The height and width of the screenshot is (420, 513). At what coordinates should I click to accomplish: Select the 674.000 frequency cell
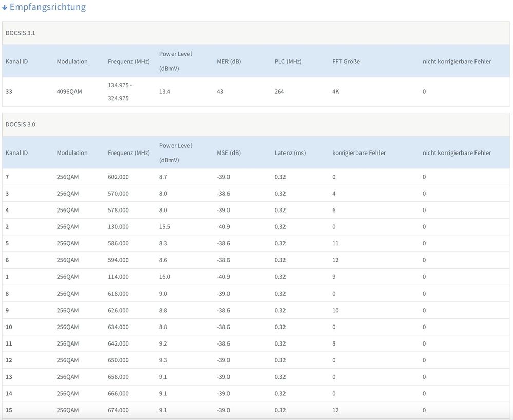(118, 410)
